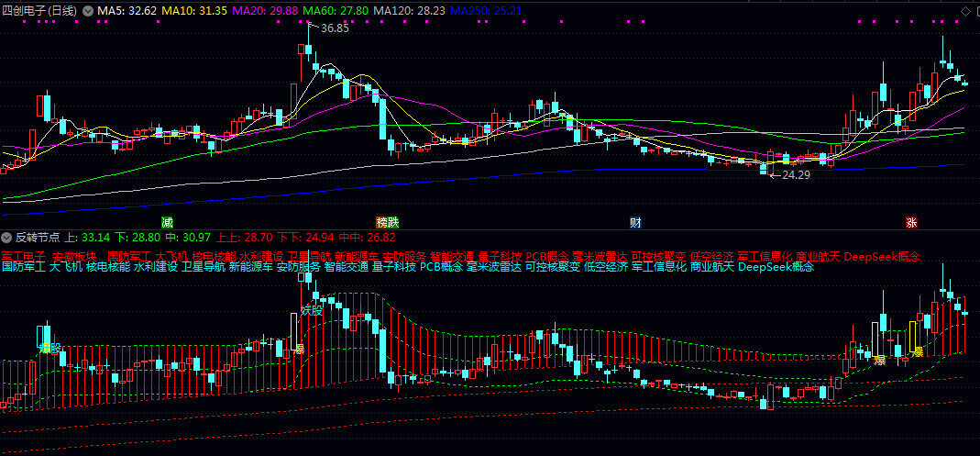Click the 四创电子(日线) chart title
980x456 pixels.
coord(40,11)
